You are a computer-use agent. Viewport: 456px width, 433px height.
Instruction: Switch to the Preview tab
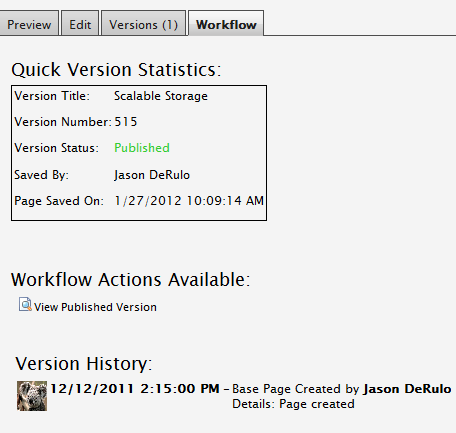(29, 25)
